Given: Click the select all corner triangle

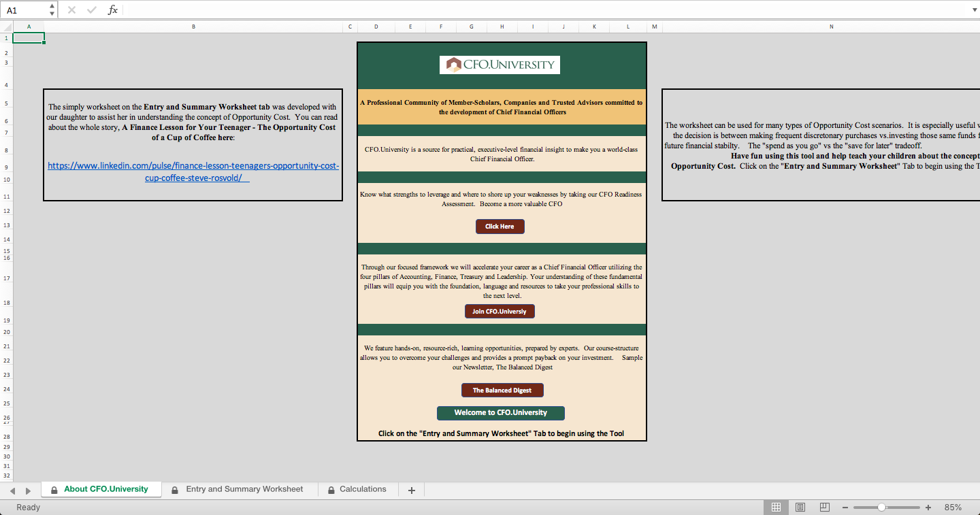Looking at the screenshot, I should coord(6,27).
